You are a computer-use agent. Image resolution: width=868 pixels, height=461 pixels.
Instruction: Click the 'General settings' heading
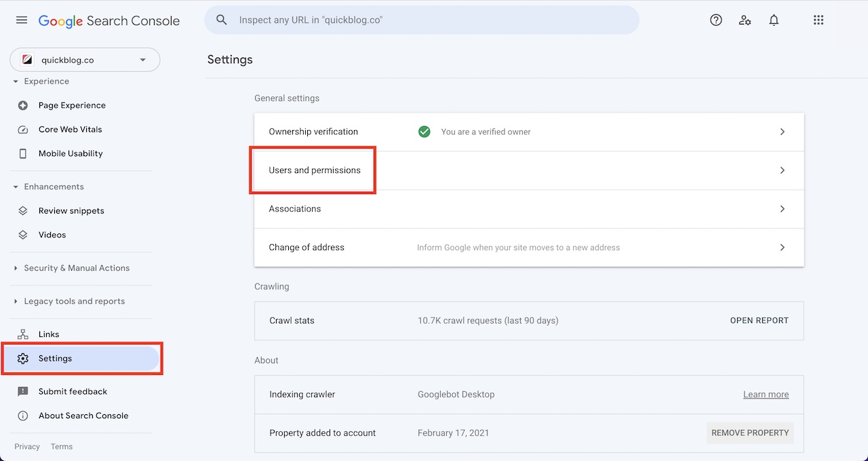click(x=287, y=98)
